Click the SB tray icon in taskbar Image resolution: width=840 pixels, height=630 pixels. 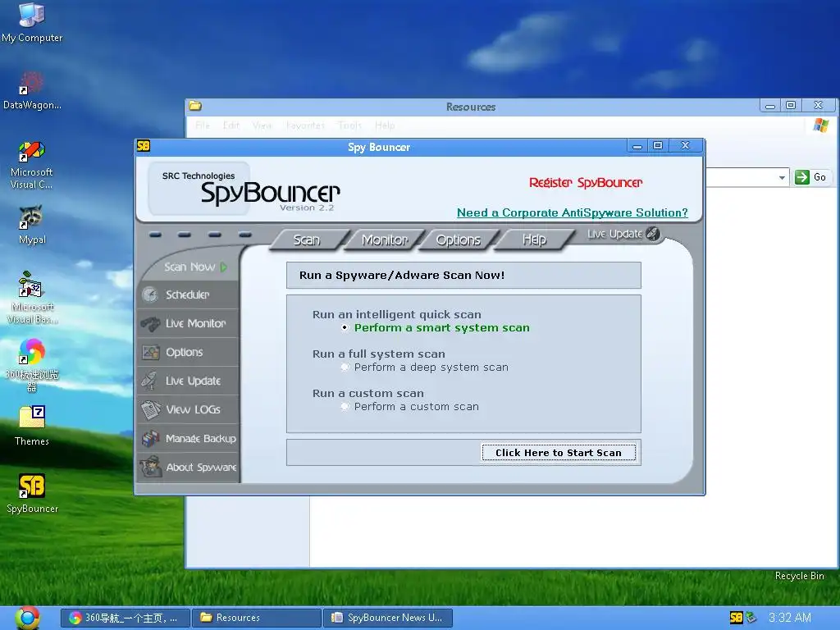click(x=737, y=618)
